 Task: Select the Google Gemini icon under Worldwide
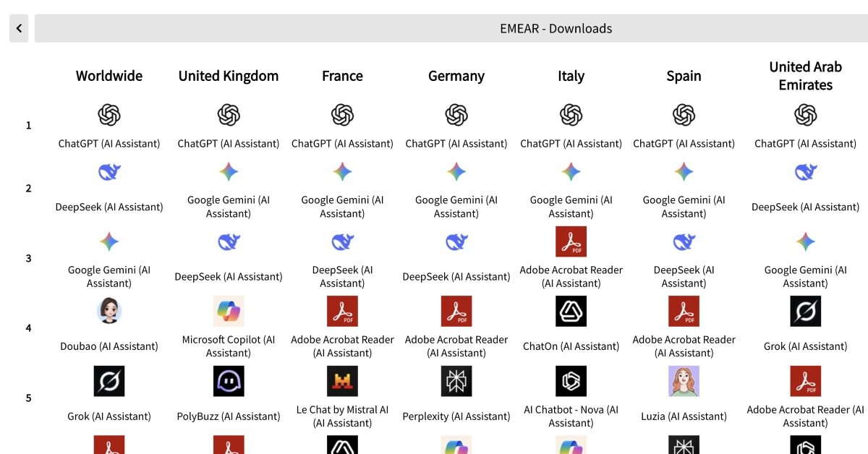pos(109,241)
